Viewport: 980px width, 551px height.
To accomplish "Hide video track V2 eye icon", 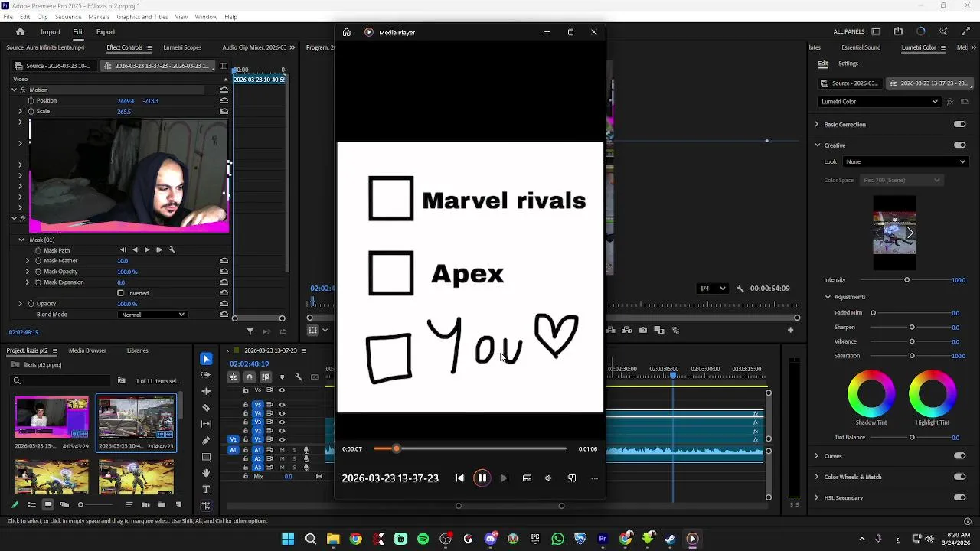I will click(282, 431).
